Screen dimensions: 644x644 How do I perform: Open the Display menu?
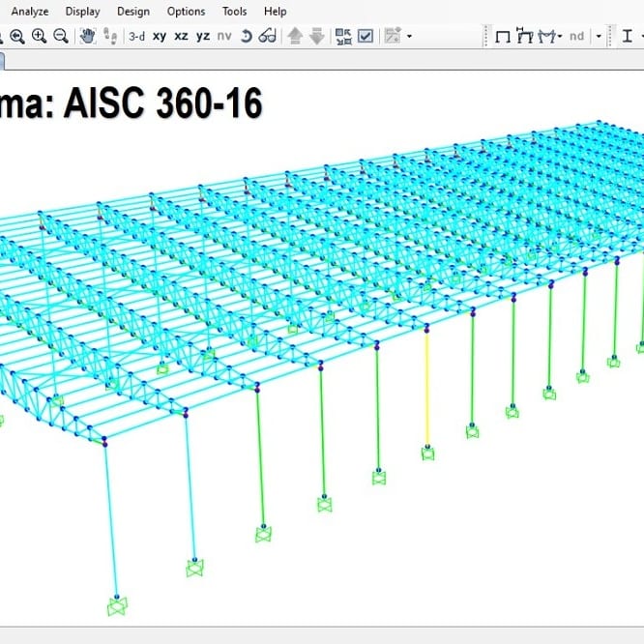tap(82, 12)
